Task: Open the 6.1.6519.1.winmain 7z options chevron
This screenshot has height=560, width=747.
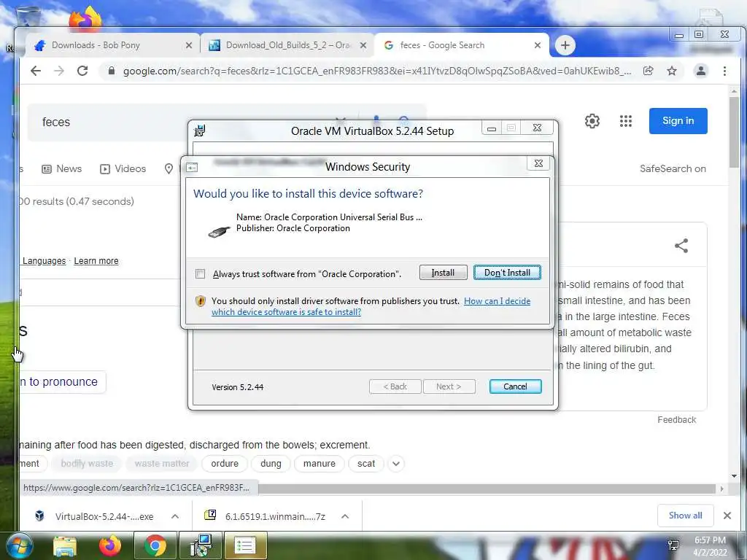Action: tap(345, 516)
